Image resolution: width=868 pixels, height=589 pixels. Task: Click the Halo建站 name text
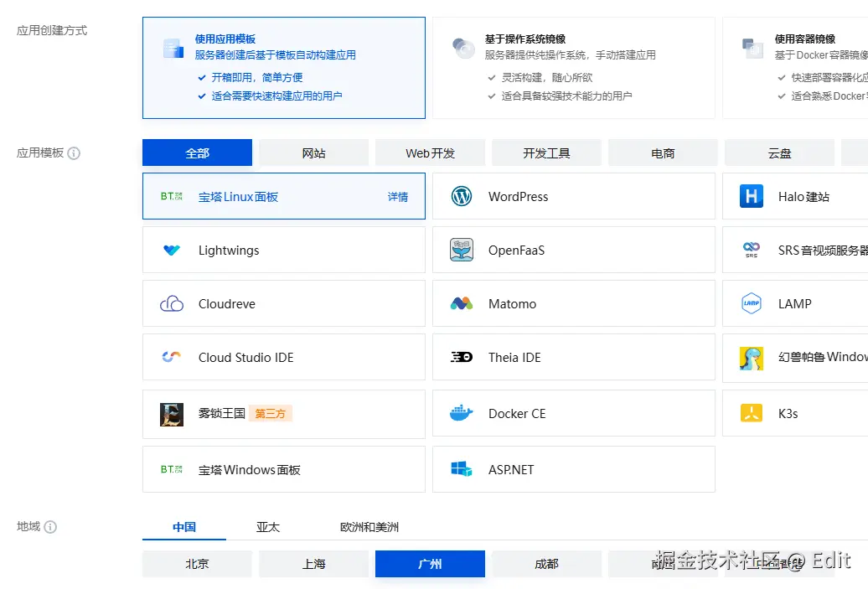[803, 197]
